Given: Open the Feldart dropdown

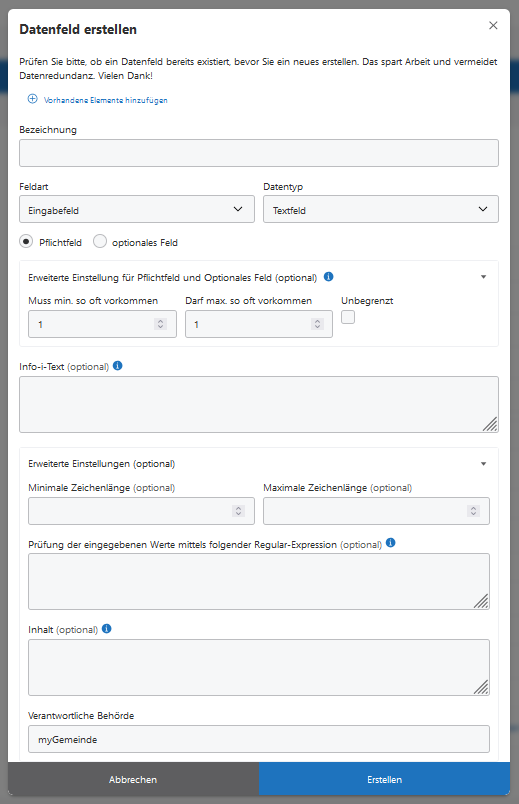Looking at the screenshot, I should [137, 209].
